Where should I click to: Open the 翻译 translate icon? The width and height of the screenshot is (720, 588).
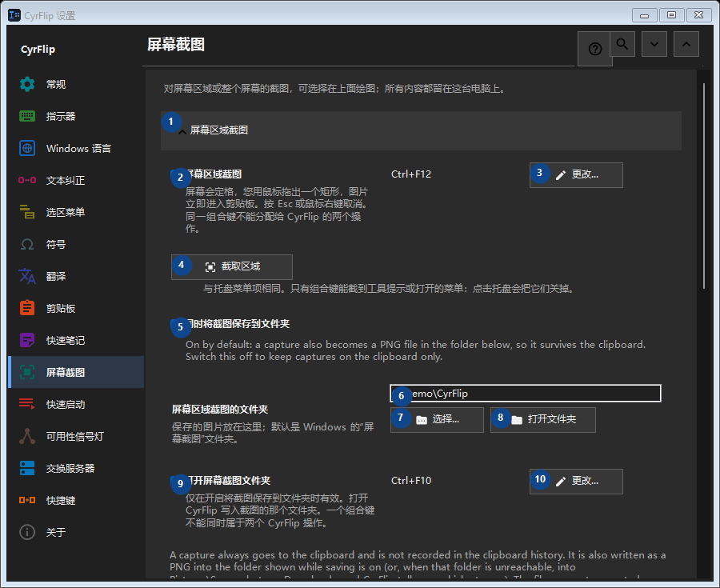pyautogui.click(x=27, y=276)
